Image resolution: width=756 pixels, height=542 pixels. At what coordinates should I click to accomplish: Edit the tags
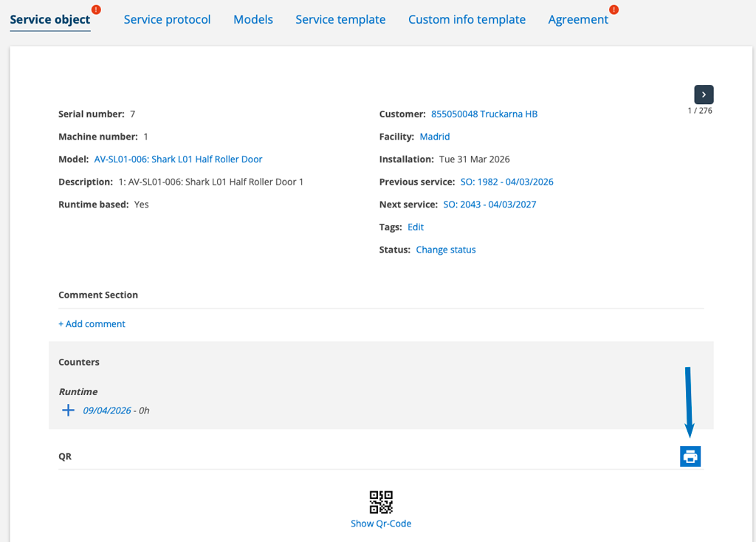[416, 227]
